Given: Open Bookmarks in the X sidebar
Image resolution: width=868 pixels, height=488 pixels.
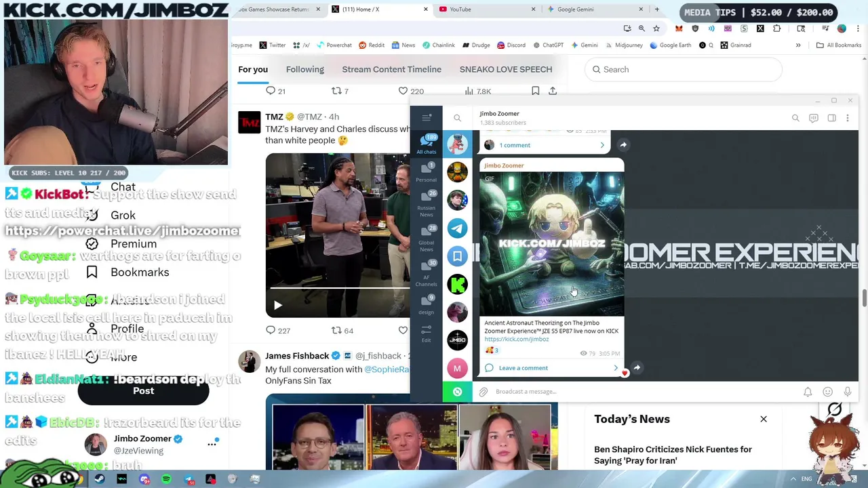Looking at the screenshot, I should coord(128,272).
